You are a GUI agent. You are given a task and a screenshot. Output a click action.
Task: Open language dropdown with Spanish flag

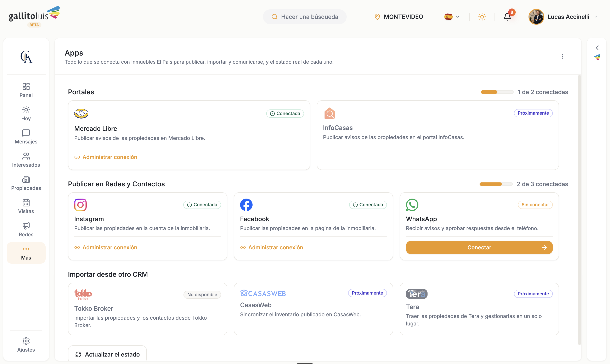452,17
